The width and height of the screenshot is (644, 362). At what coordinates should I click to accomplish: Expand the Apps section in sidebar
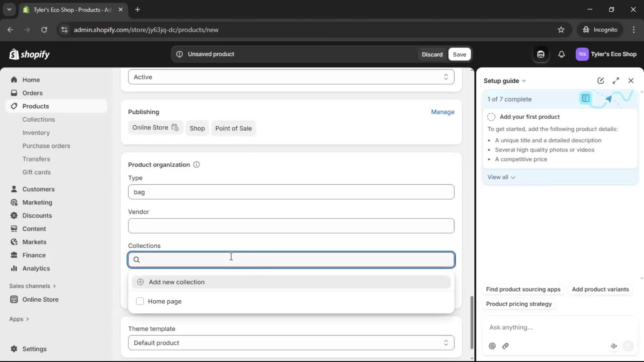19,319
